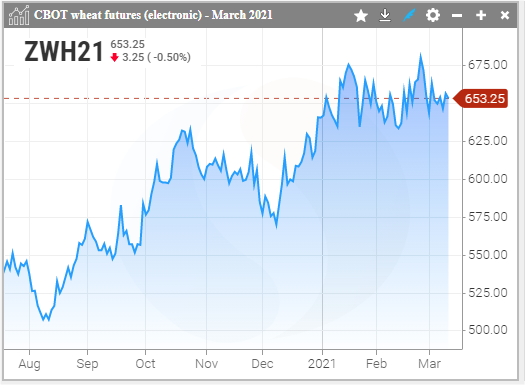Viewport: 525px width, 385px height.
Task: Click the 2021 label on time axis
Action: 322,364
